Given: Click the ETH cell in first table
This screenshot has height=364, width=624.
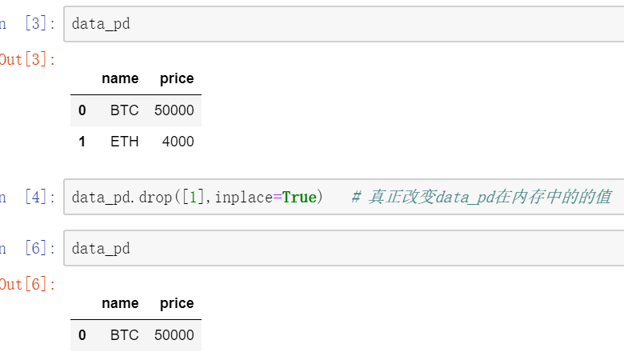Looking at the screenshot, I should [124, 142].
